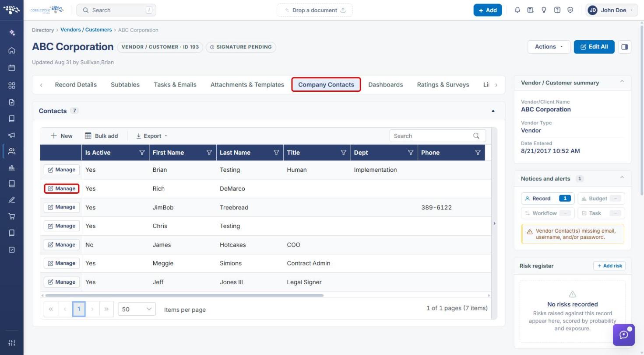The width and height of the screenshot is (644, 355).
Task: Click the filter icon on Last Name column
Action: tap(276, 153)
